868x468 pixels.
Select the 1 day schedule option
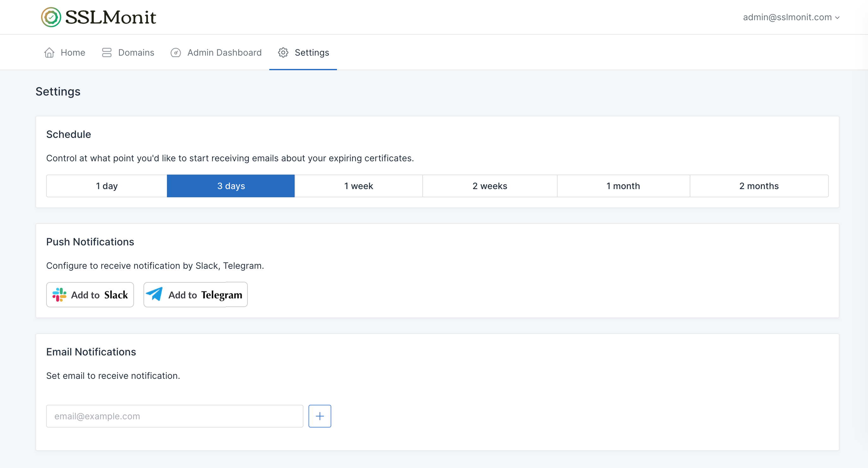click(x=107, y=186)
